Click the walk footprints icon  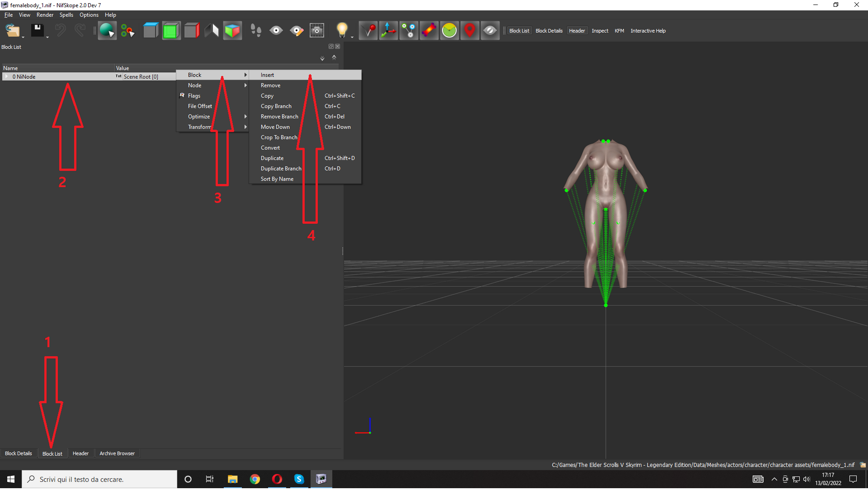[x=256, y=30]
